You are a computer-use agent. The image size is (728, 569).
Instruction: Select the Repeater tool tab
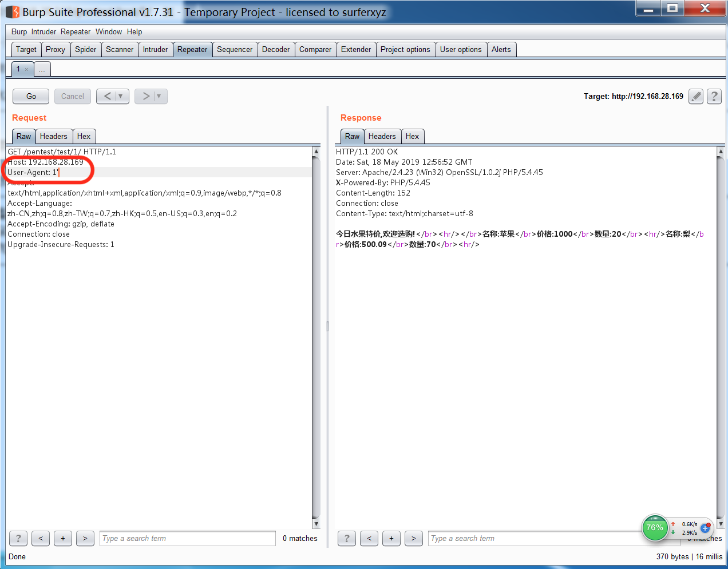(x=192, y=50)
